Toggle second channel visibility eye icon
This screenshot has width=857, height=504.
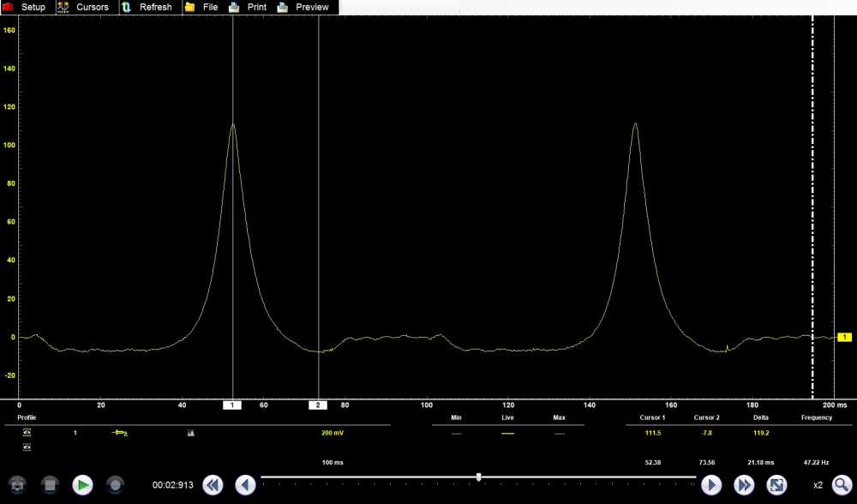[x=27, y=447]
